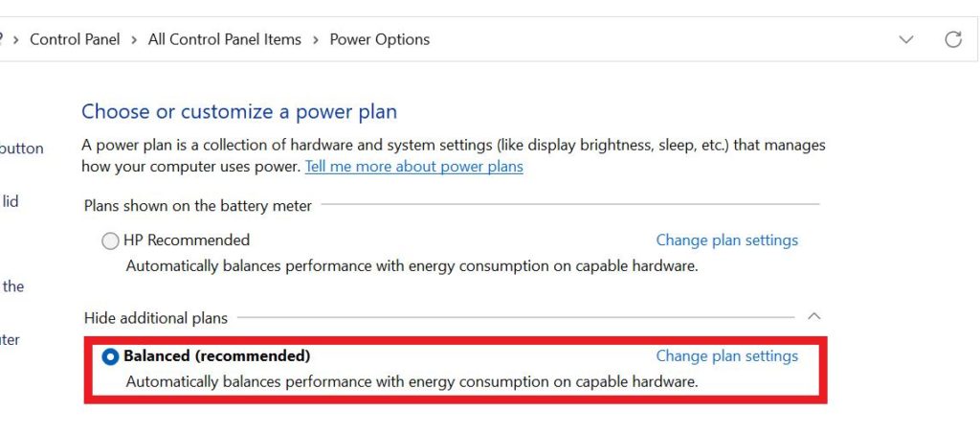980x434 pixels.
Task: Click the partially visible lid link in sidebar
Action: 11,201
